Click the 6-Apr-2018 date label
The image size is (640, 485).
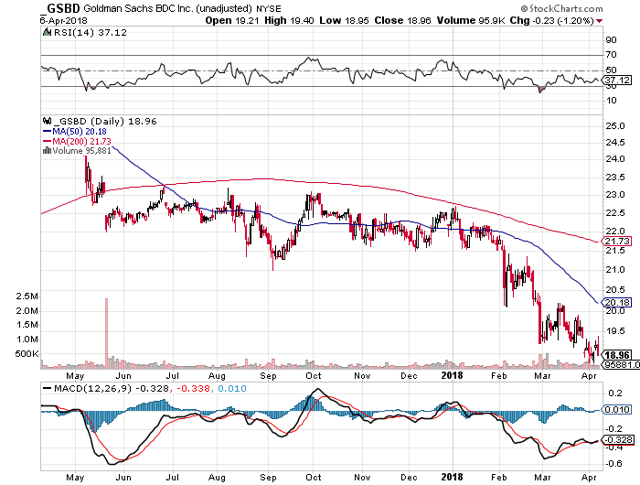click(x=64, y=20)
